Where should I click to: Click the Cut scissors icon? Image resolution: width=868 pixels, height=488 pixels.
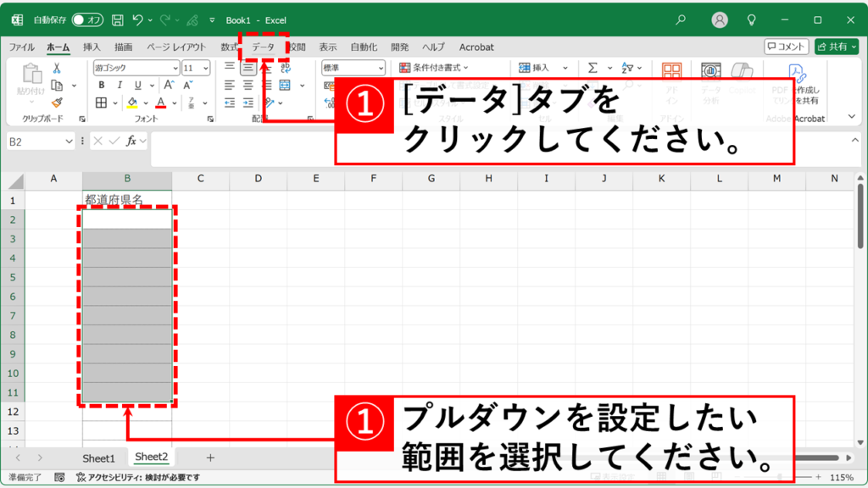[x=57, y=68]
